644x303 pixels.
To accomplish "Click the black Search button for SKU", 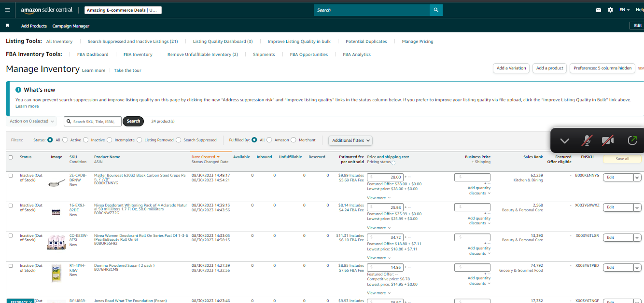I will (x=133, y=121).
